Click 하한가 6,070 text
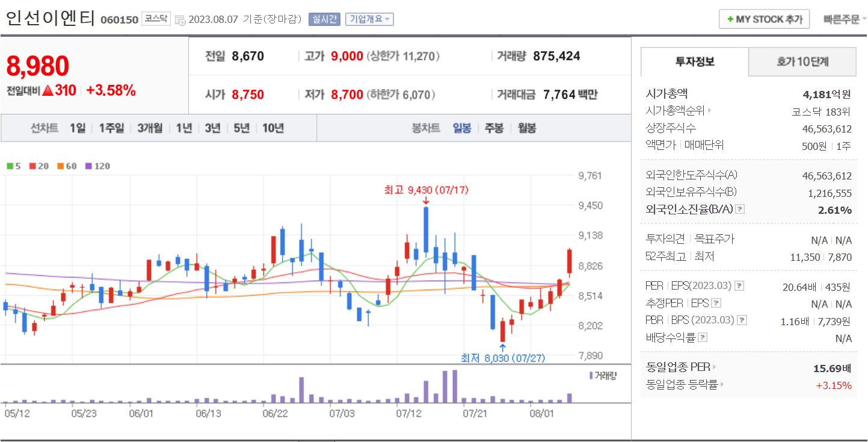The height and width of the screenshot is (442, 868). click(401, 95)
